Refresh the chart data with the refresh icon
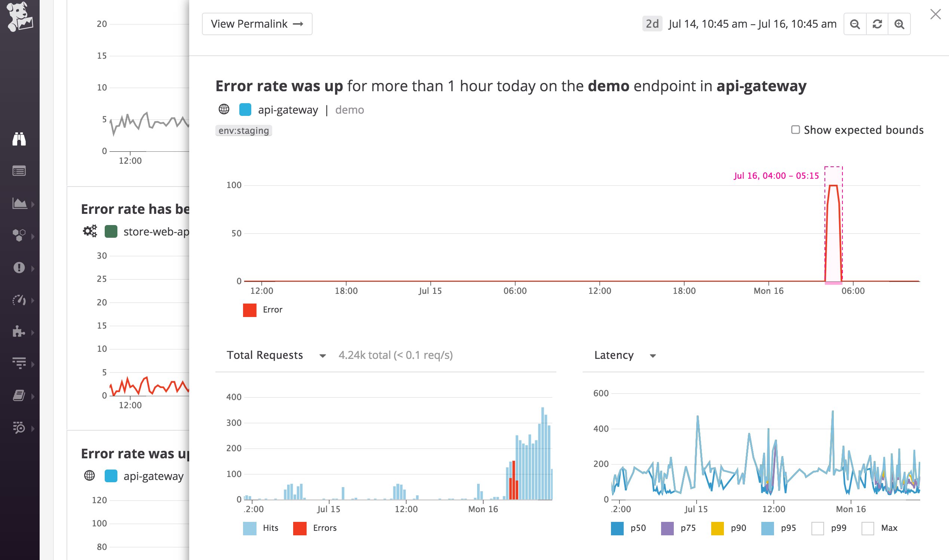The image size is (949, 560). click(877, 24)
